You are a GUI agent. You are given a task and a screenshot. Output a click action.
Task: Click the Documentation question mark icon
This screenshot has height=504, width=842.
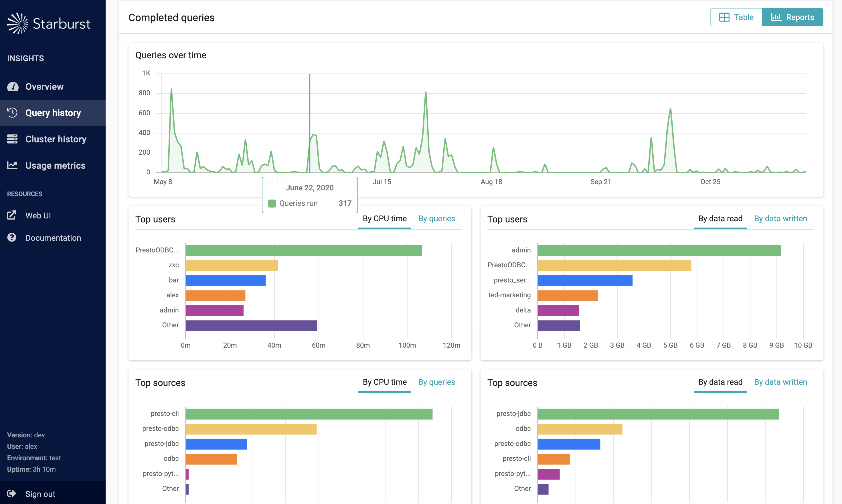12,238
